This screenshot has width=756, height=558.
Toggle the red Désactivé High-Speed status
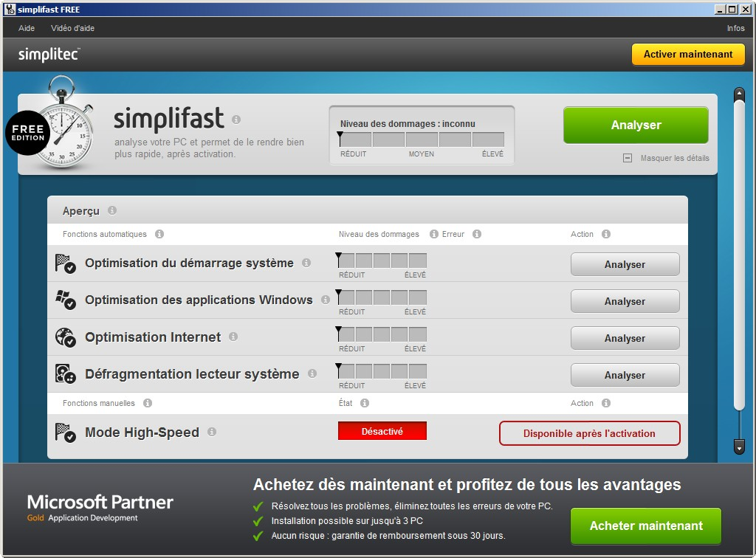click(382, 431)
